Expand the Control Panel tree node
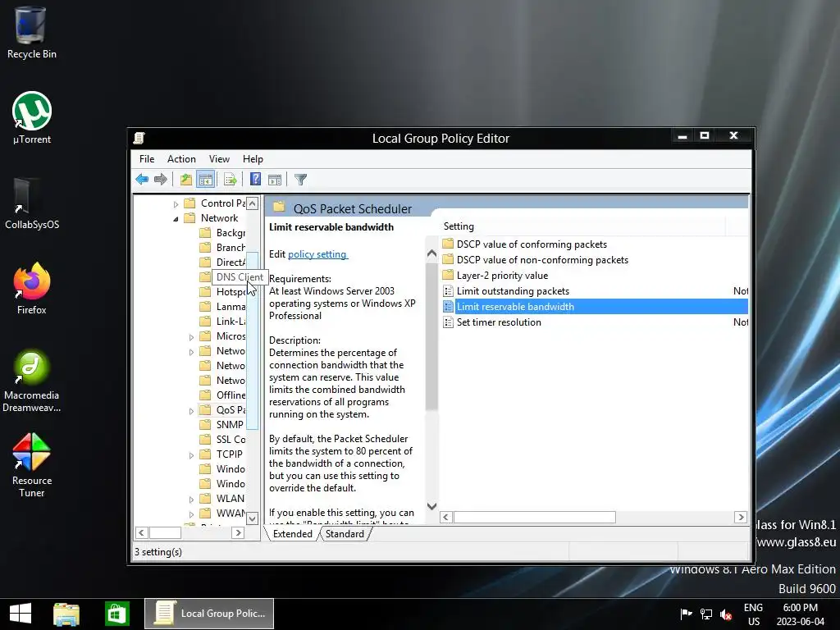840x630 pixels. coord(176,204)
